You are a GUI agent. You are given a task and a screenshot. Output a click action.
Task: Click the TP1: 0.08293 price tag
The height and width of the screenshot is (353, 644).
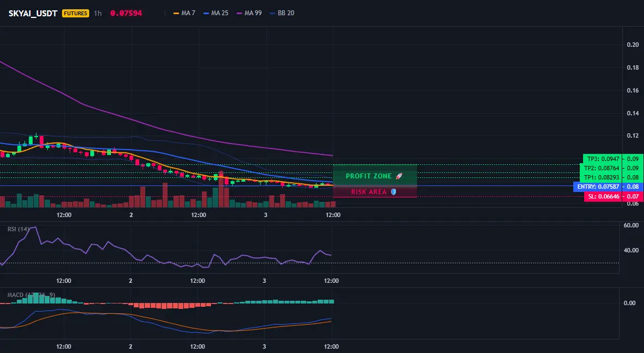click(x=601, y=177)
